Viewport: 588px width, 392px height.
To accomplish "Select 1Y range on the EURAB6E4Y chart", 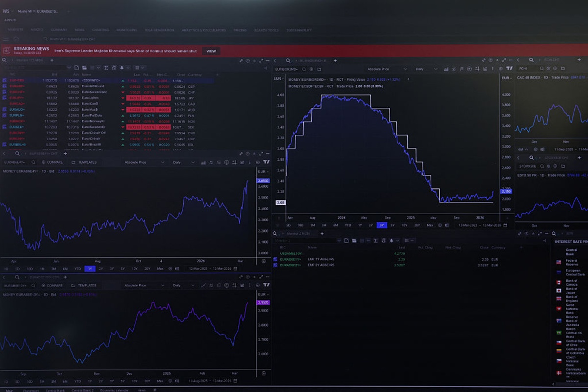I will pyautogui.click(x=89, y=269).
